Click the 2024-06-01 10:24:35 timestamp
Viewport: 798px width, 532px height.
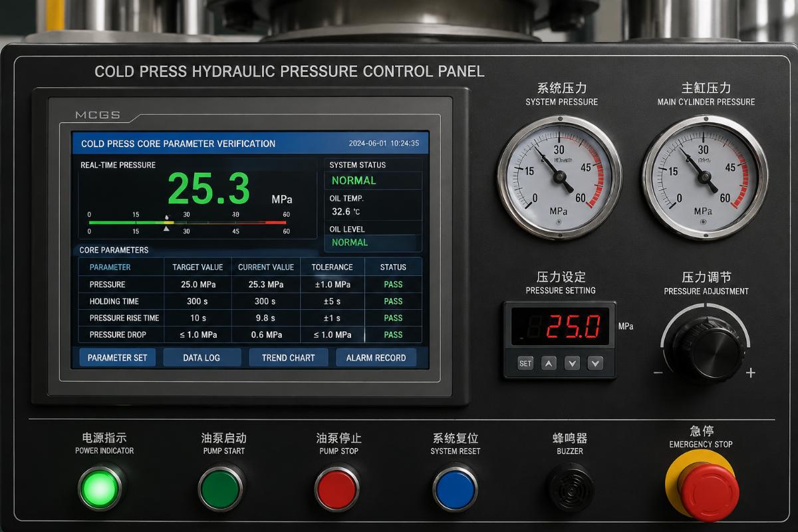384,144
